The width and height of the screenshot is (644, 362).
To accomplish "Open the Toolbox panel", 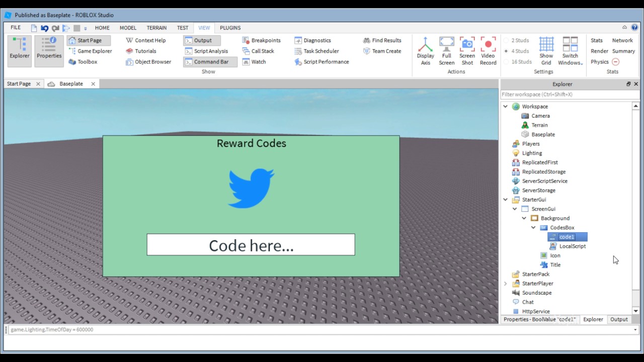I will [x=83, y=62].
